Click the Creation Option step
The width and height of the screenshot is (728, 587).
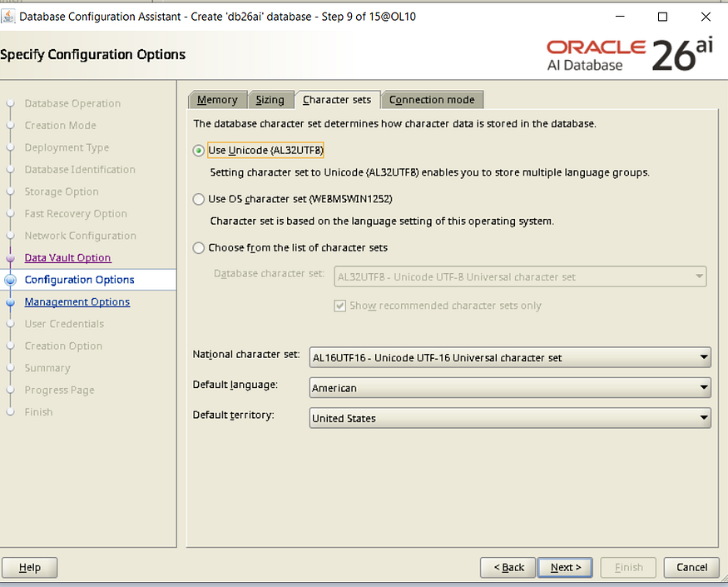click(x=63, y=346)
